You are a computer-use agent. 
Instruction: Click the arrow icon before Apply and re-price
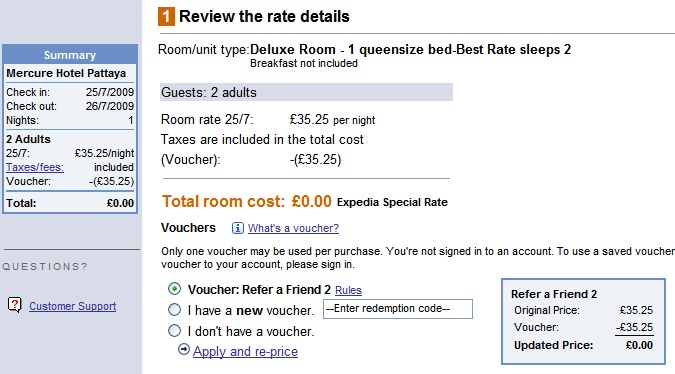(x=184, y=349)
